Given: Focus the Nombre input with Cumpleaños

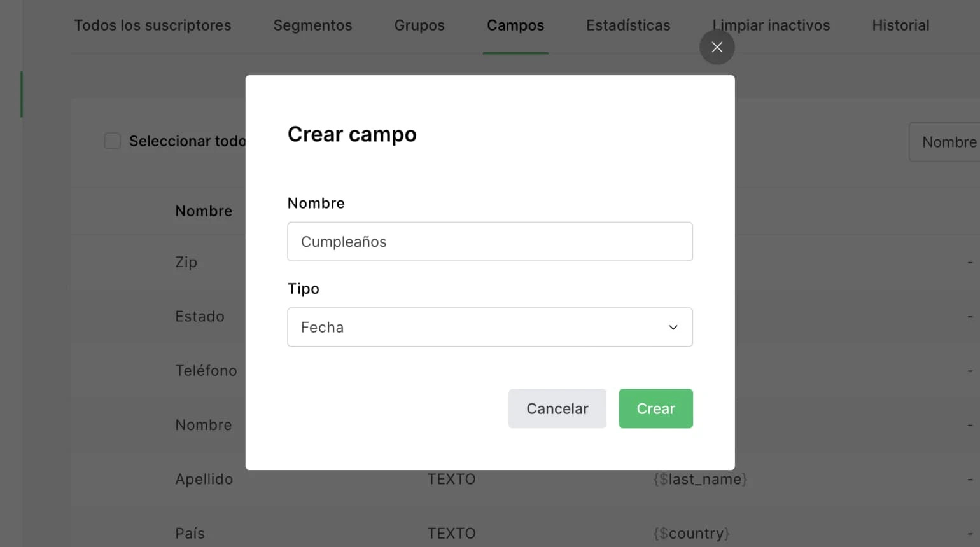Looking at the screenshot, I should click(489, 242).
